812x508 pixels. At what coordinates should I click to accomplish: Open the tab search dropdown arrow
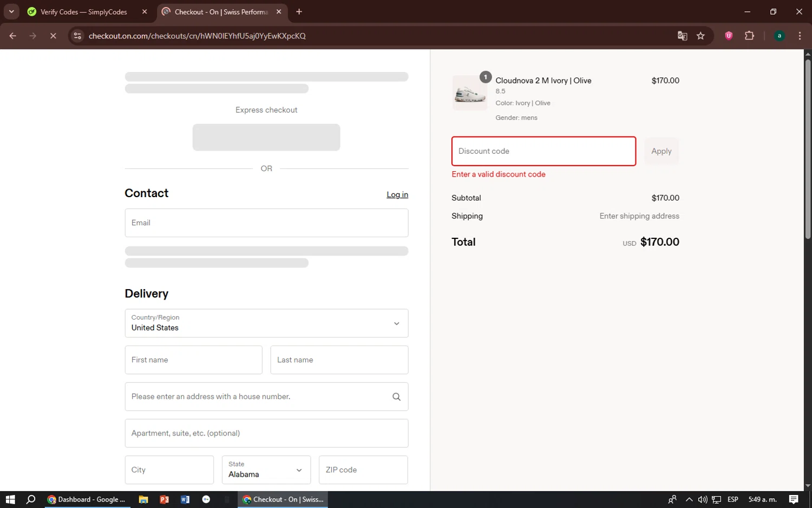11,11
